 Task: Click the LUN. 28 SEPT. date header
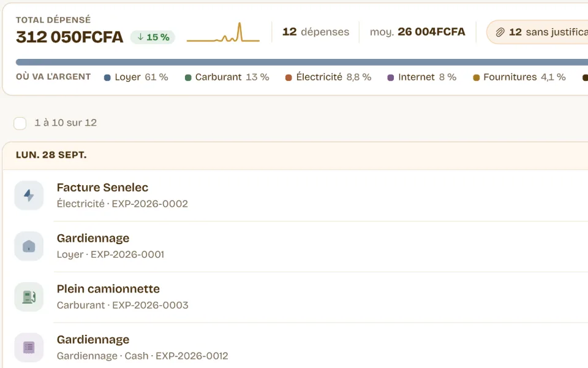[x=295, y=155]
